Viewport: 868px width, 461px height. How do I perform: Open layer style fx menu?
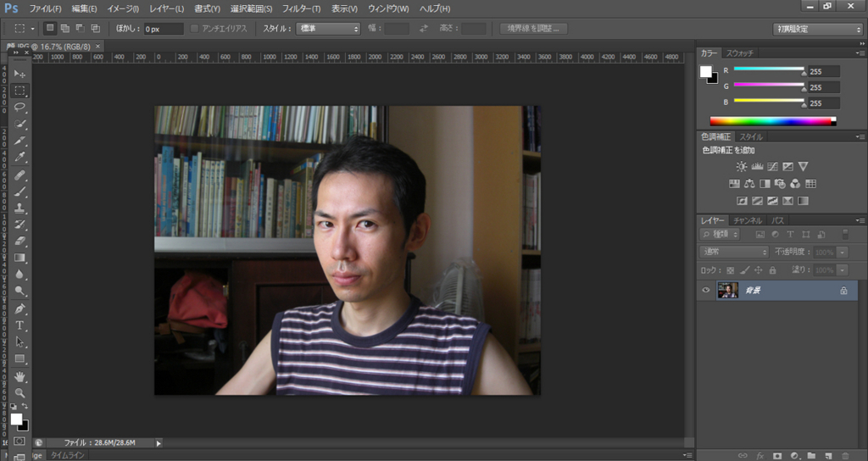760,456
